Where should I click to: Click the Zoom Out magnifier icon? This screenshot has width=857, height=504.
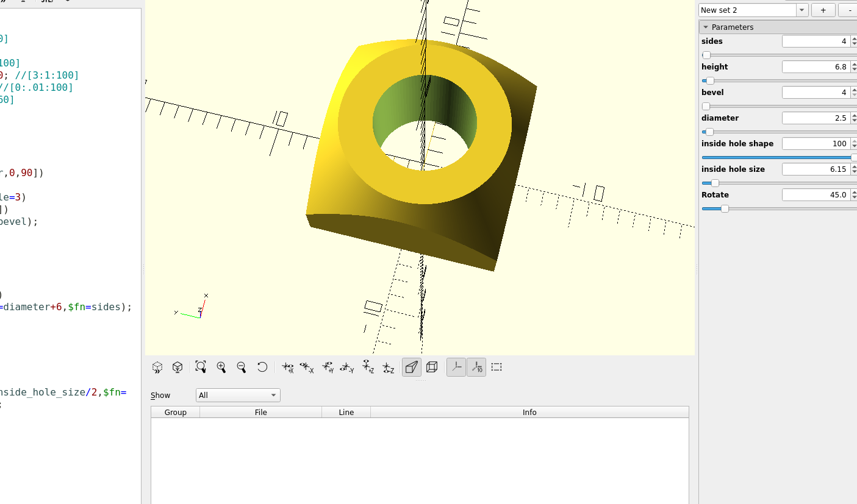241,367
